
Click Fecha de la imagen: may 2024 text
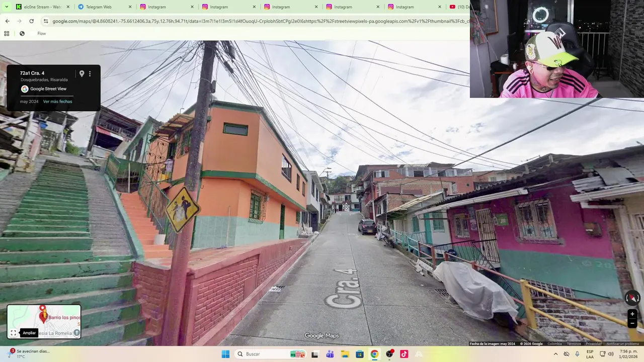click(x=493, y=344)
